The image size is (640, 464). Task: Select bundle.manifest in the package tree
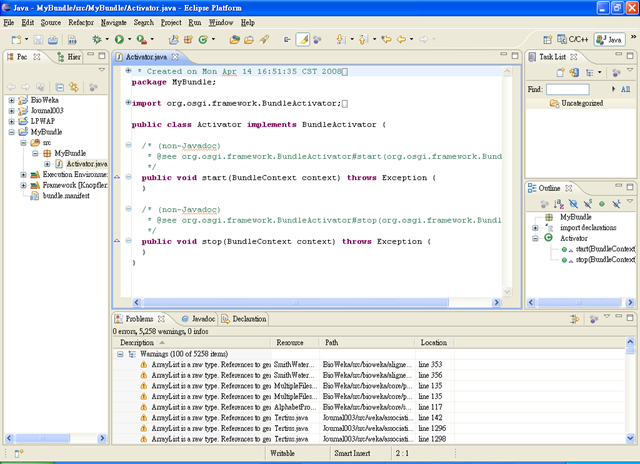pyautogui.click(x=66, y=196)
